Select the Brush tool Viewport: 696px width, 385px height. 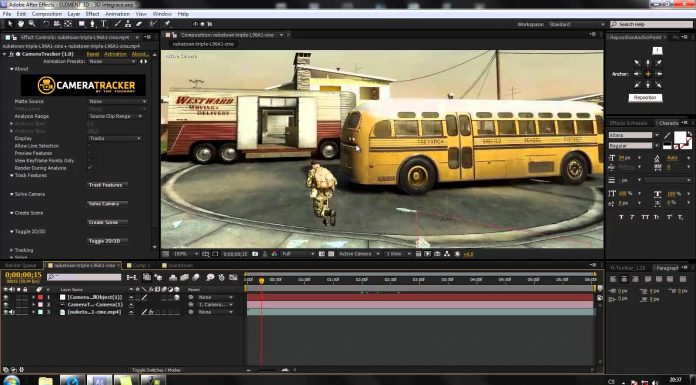pos(118,24)
